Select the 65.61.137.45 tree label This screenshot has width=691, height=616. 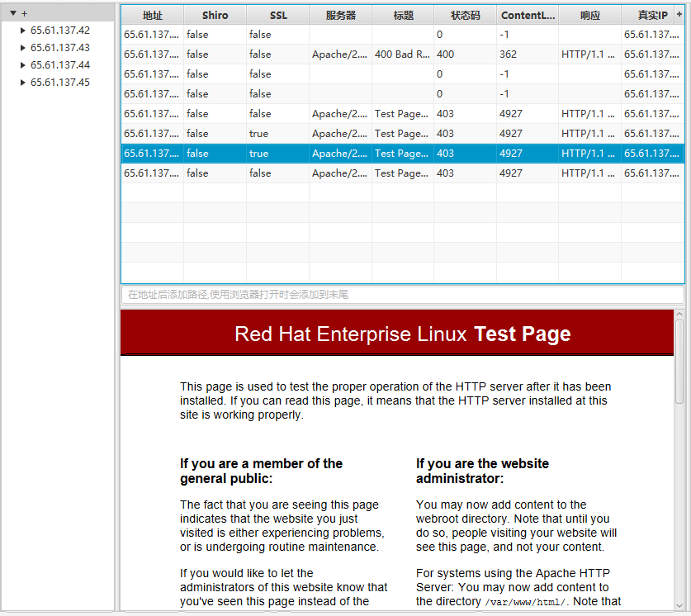tap(60, 83)
